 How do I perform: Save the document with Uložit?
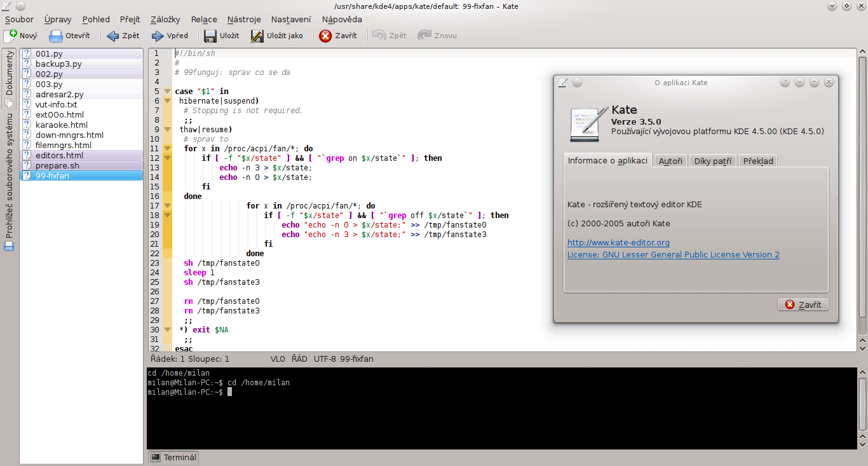[x=221, y=36]
